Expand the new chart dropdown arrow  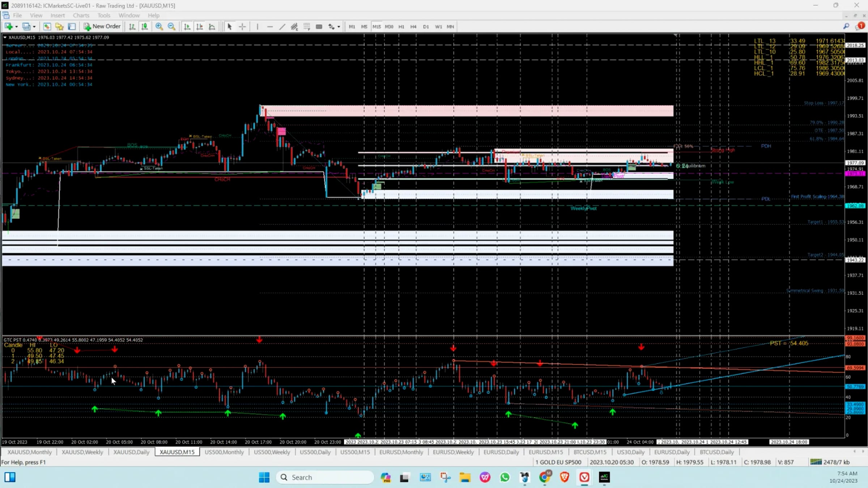point(16,27)
